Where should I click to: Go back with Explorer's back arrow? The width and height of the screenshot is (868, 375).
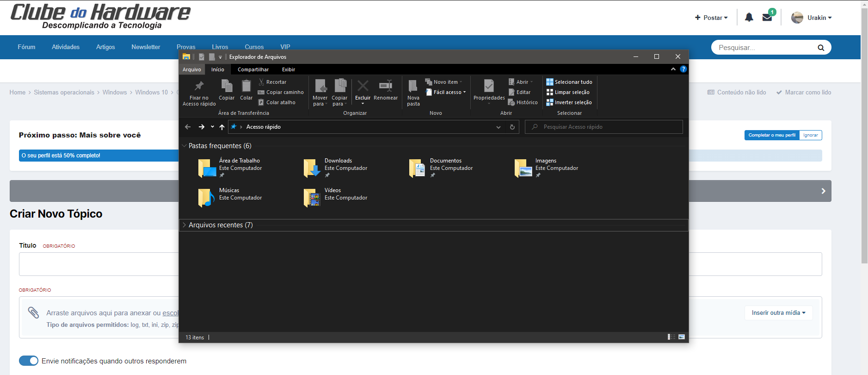[188, 127]
